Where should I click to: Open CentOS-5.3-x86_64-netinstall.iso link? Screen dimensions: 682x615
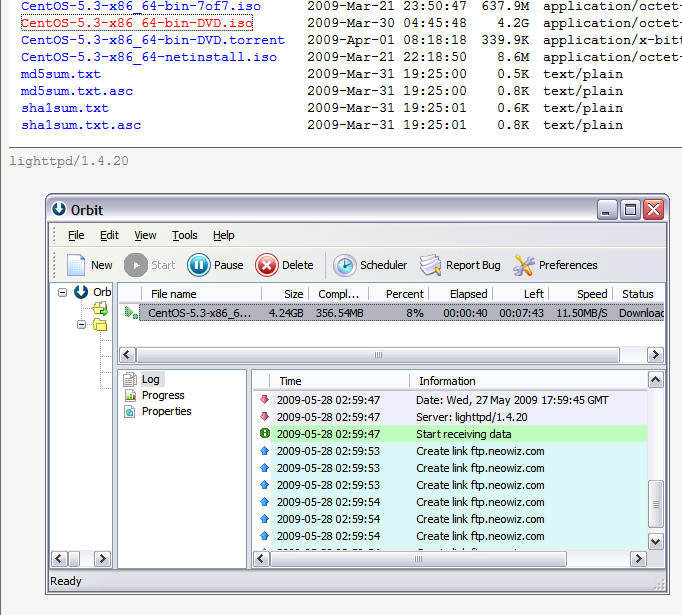coord(149,57)
